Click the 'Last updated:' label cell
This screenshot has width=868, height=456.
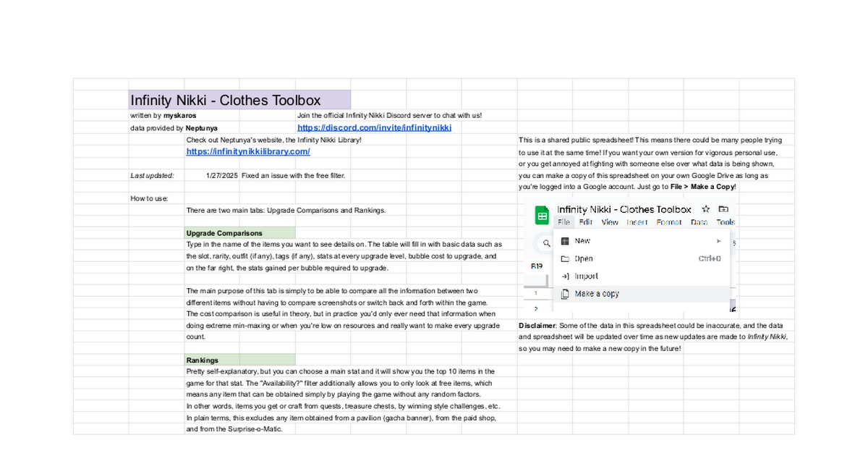point(152,175)
